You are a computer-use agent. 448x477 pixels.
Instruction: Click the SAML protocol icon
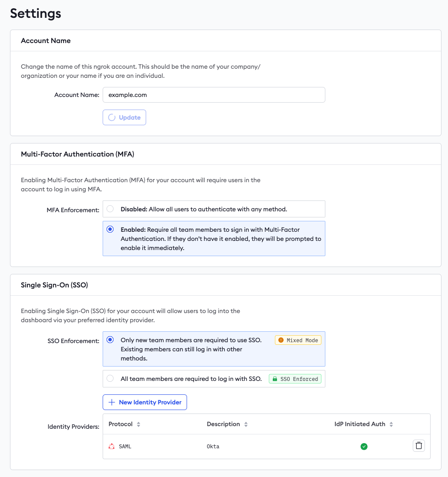pyautogui.click(x=112, y=446)
